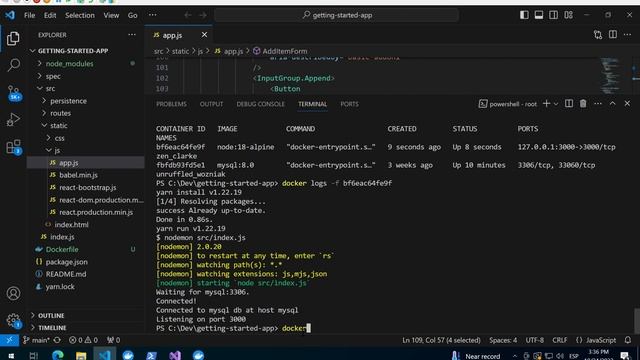Switch to the DEBUG CONSOLE tab
The image size is (640, 360).
point(260,104)
